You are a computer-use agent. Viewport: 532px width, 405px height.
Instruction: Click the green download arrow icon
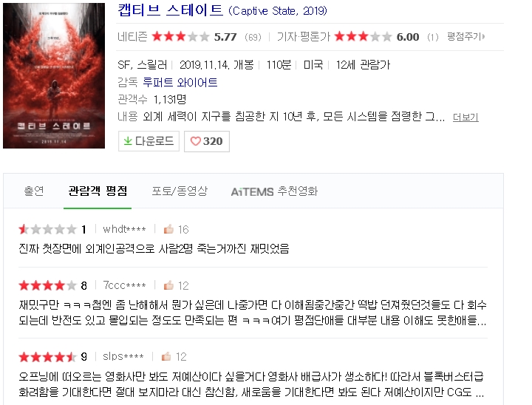[128, 141]
